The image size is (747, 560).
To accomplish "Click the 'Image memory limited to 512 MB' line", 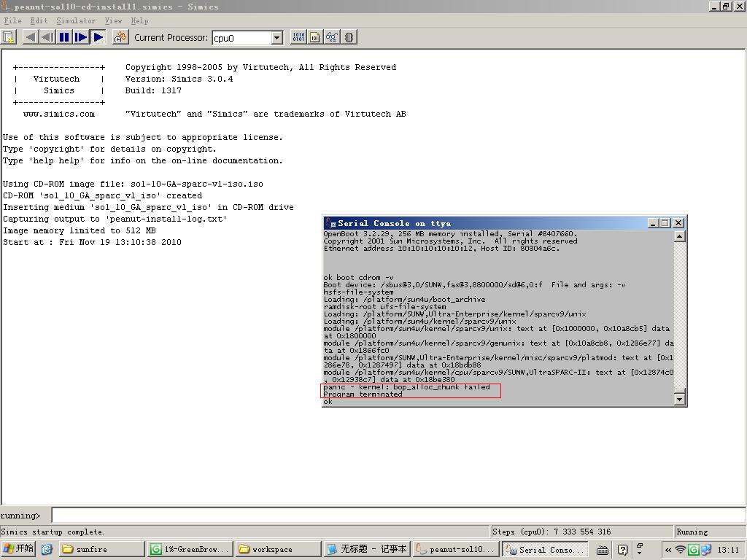I will [79, 230].
